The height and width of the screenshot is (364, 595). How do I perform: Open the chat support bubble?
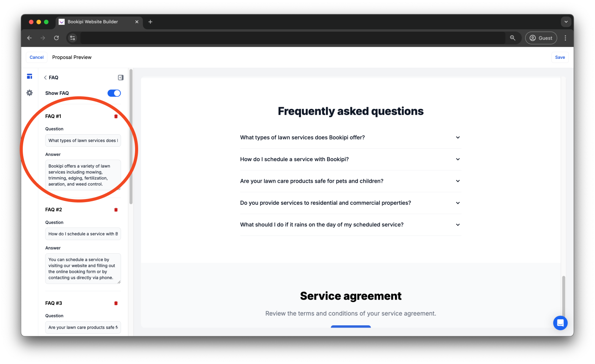560,323
